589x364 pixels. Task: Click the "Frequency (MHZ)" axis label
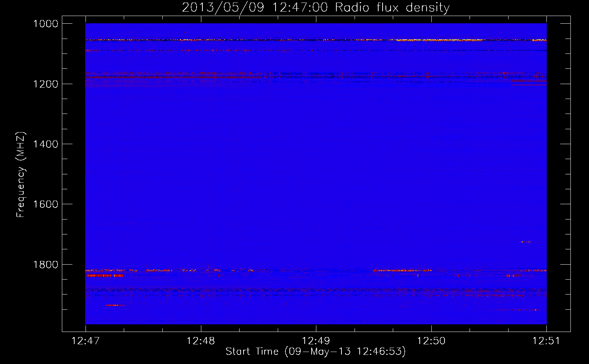click(21, 175)
